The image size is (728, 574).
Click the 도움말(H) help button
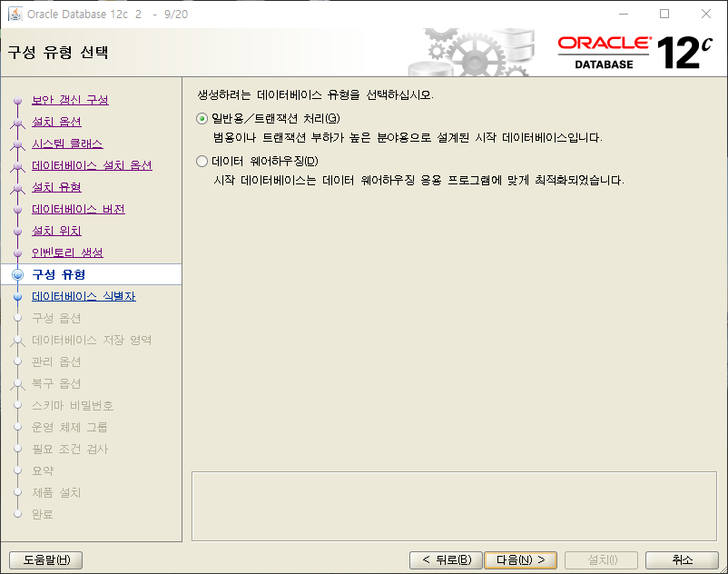pos(46,560)
